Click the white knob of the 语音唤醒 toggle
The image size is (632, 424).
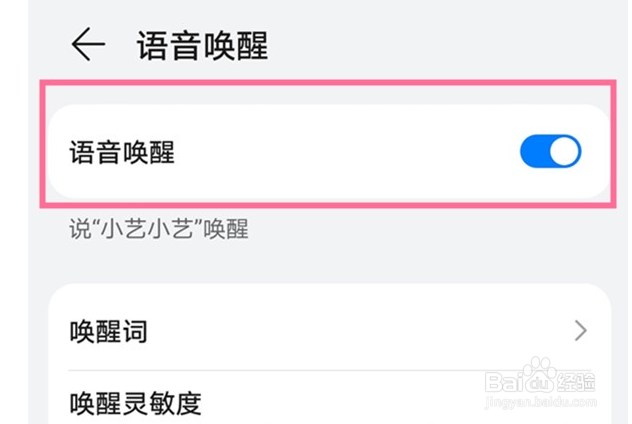(565, 152)
